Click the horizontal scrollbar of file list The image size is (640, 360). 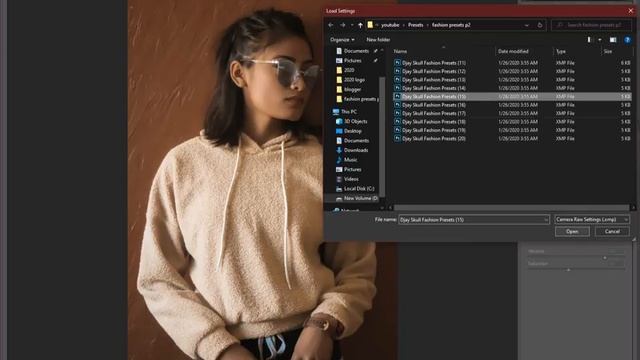pyautogui.click(x=512, y=208)
